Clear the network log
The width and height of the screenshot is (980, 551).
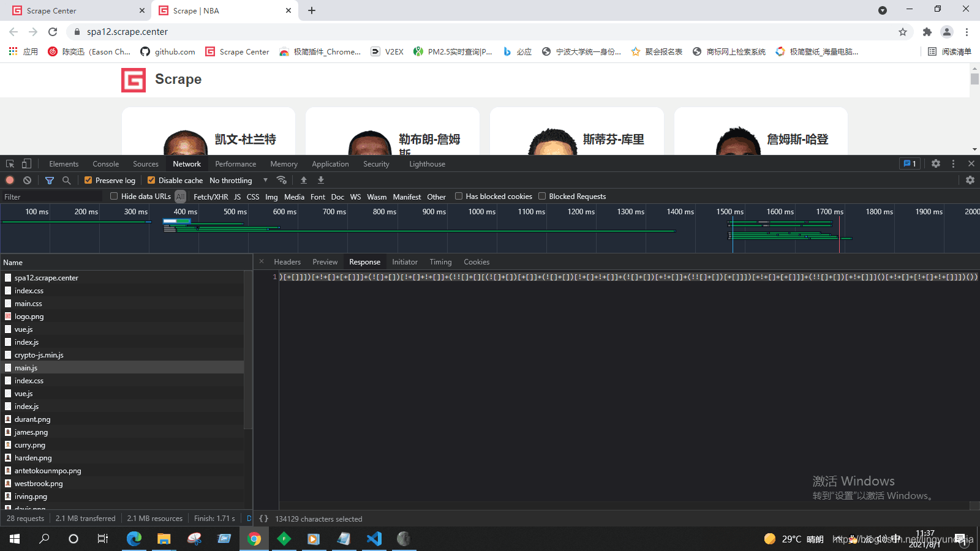pos(27,180)
